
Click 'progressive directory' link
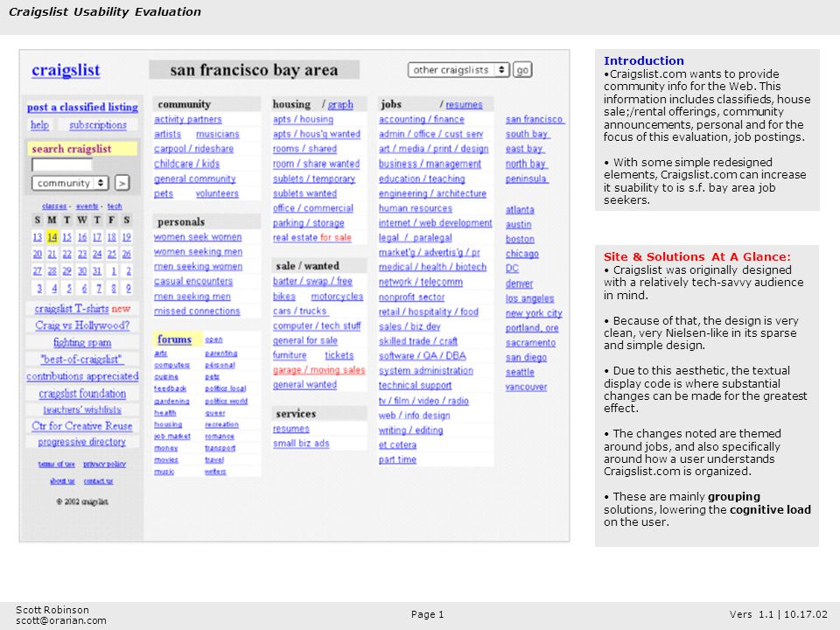click(82, 442)
